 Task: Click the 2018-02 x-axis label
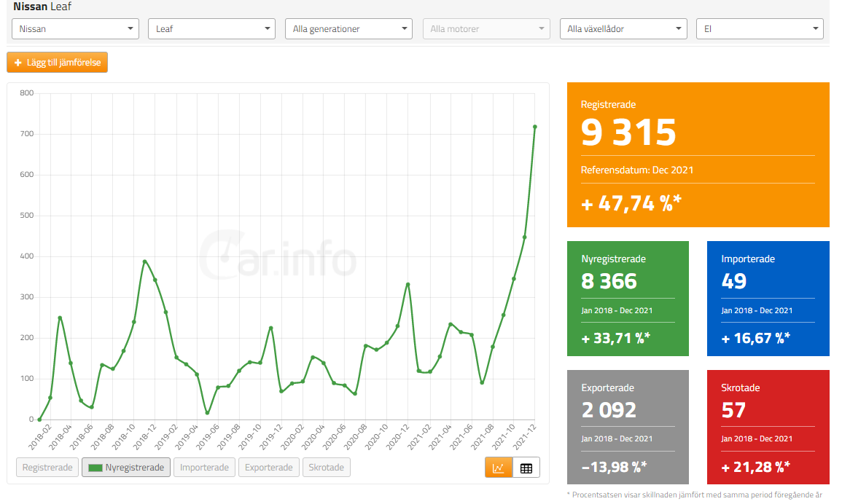click(40, 436)
